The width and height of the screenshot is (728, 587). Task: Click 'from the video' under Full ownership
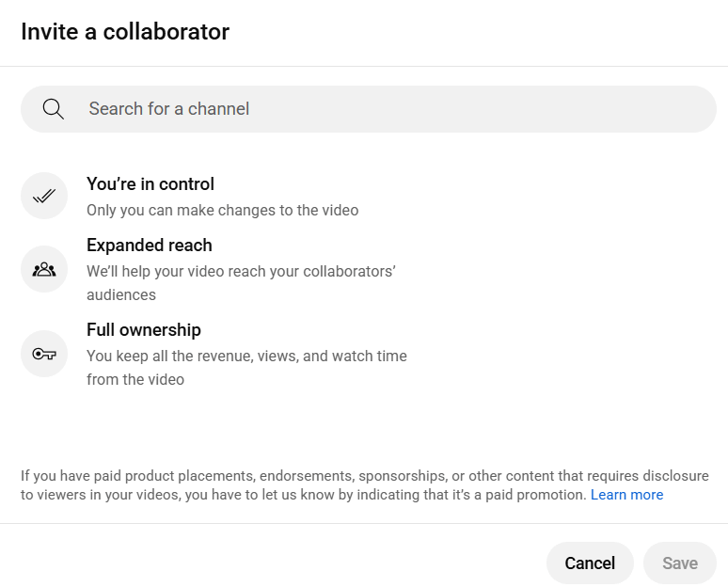click(135, 380)
